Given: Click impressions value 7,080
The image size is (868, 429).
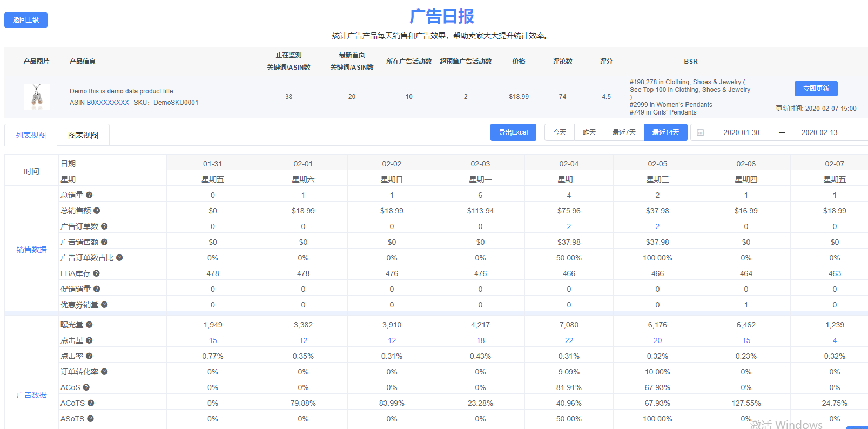Looking at the screenshot, I should tap(569, 325).
